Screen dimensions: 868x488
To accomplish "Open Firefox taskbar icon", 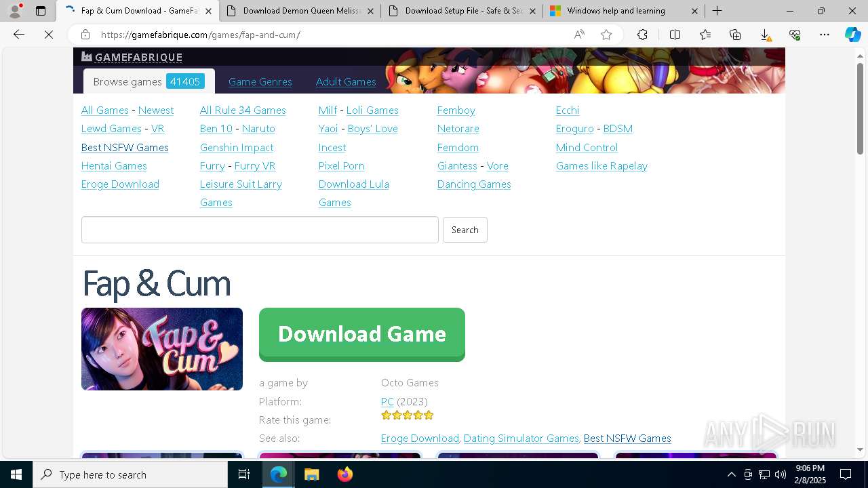I will (344, 474).
